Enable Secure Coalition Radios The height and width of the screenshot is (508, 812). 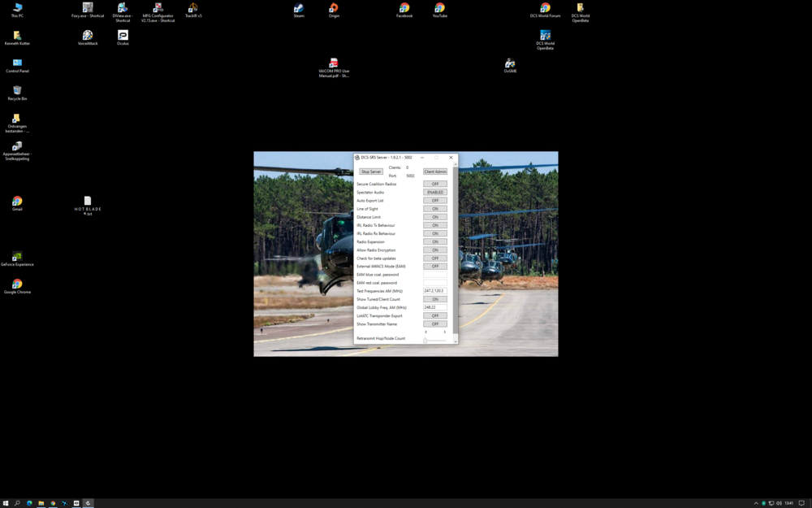(435, 184)
